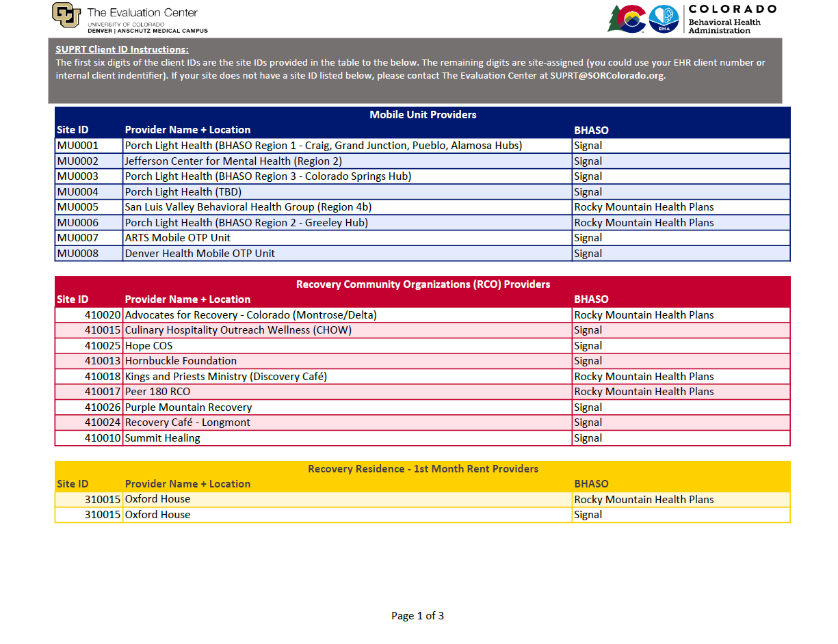838x644 pixels.
Task: Click the Denver Health Mobile OTP Unit cell
Action: coord(198,253)
